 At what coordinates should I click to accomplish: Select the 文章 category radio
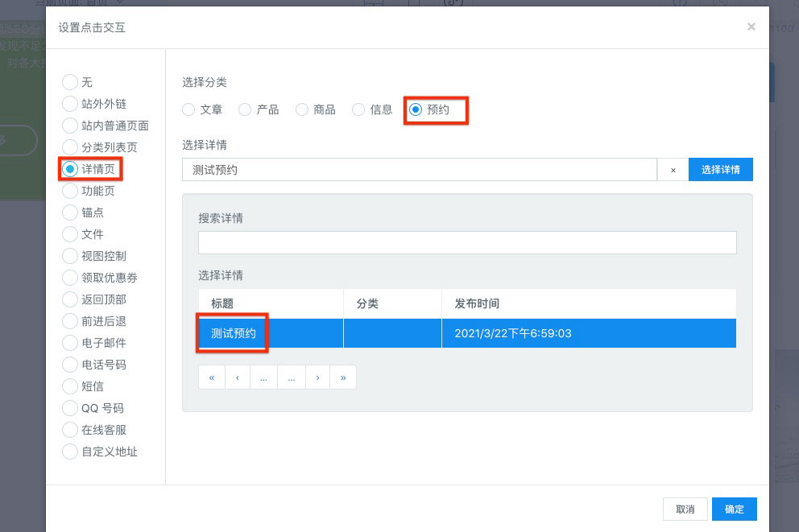(188, 109)
